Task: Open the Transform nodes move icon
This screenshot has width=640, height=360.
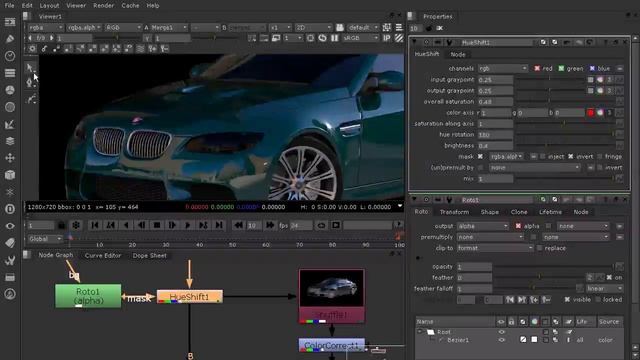Action: [10, 158]
